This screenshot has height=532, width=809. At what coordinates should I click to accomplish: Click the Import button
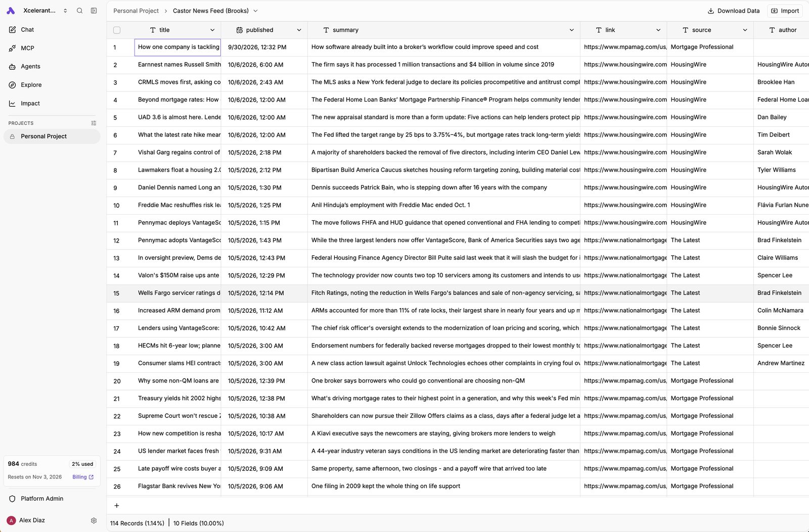click(785, 11)
